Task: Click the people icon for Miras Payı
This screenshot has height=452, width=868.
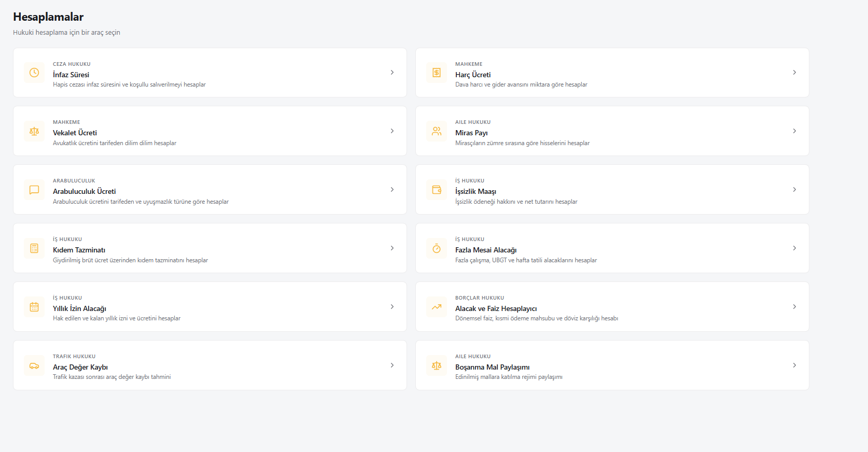Action: 437,131
